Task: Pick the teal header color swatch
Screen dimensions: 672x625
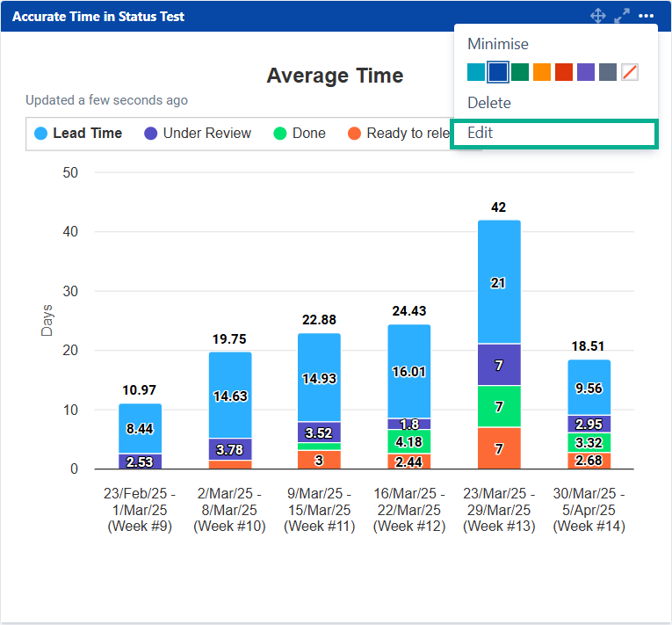Action: coord(476,72)
